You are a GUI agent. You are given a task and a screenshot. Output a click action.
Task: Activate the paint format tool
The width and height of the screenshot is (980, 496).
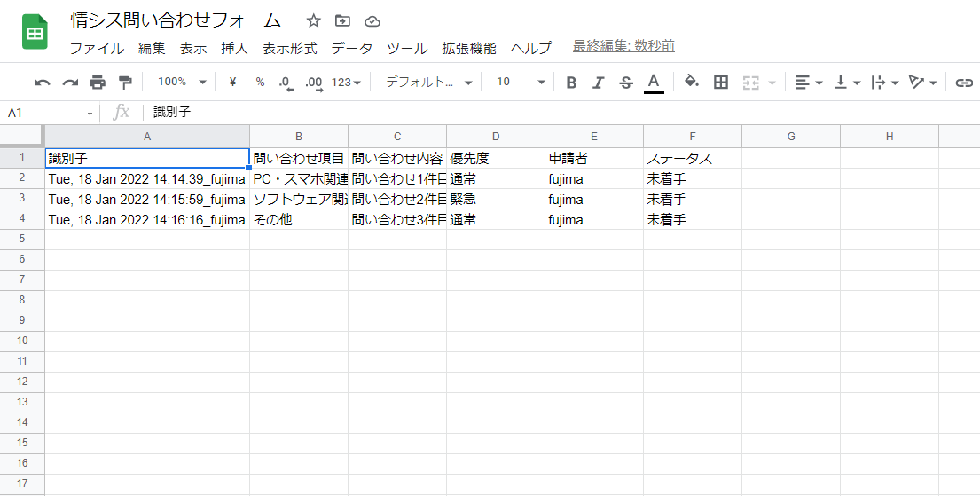[125, 82]
